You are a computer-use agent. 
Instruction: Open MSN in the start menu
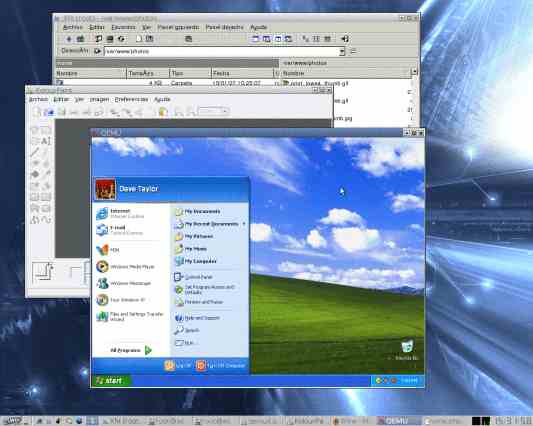[x=107, y=250]
